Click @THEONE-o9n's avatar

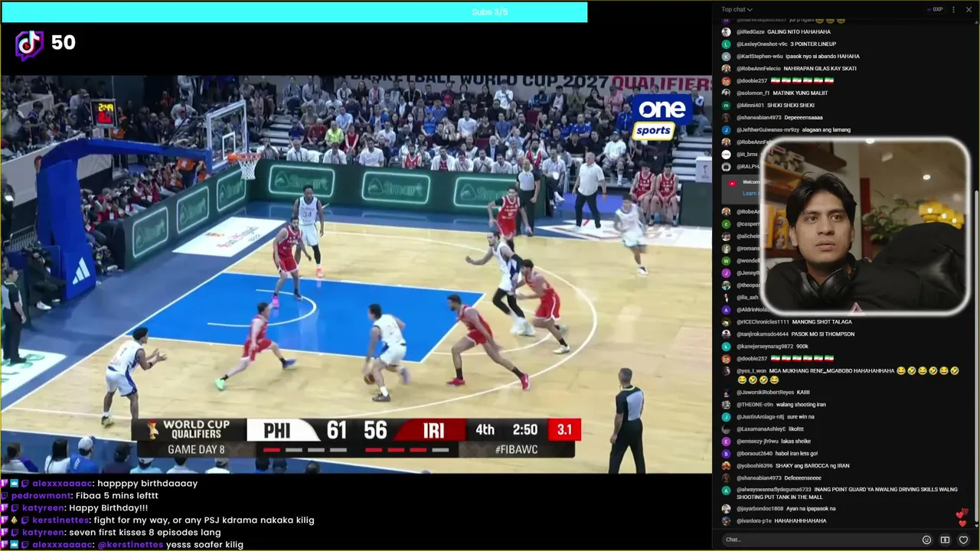(726, 405)
